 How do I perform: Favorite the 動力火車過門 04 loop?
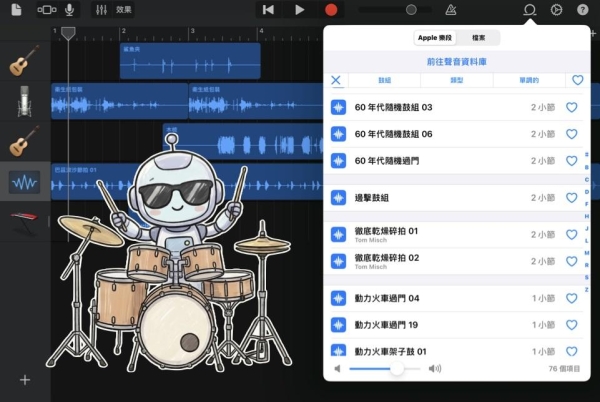572,298
